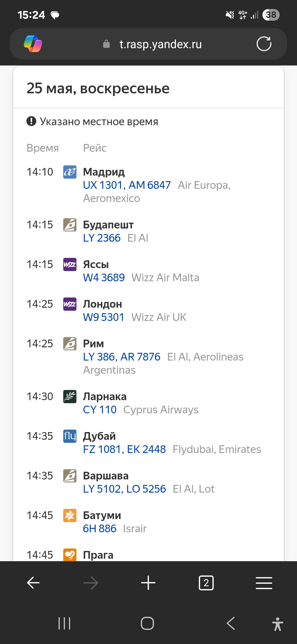
Task: Open Android recent apps button
Action: [64, 623]
